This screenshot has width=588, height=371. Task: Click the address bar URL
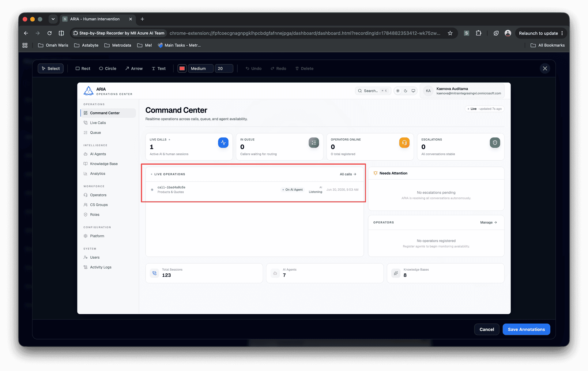[x=305, y=33]
